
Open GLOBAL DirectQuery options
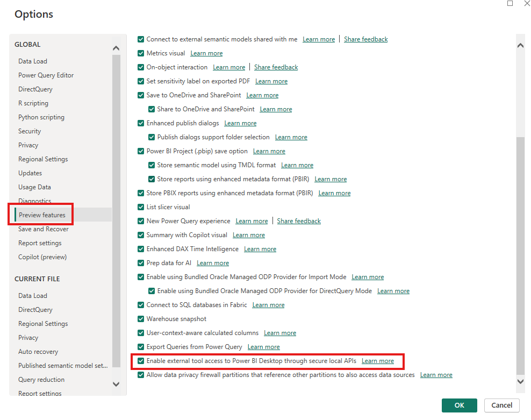pos(35,89)
